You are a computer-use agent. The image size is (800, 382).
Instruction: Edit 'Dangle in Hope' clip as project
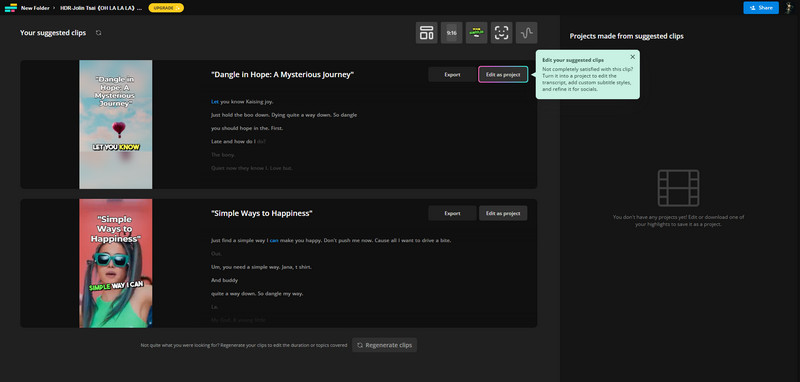(503, 74)
